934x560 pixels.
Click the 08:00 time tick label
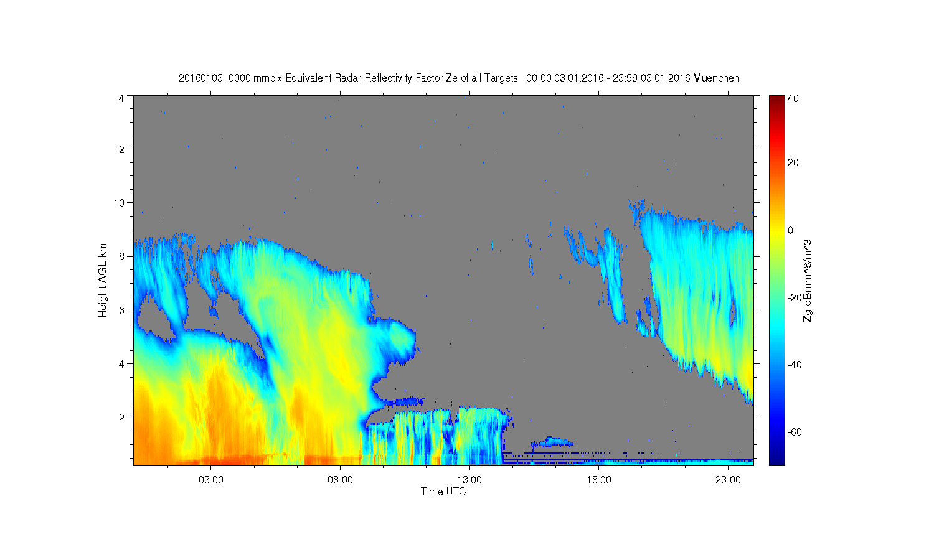click(341, 480)
